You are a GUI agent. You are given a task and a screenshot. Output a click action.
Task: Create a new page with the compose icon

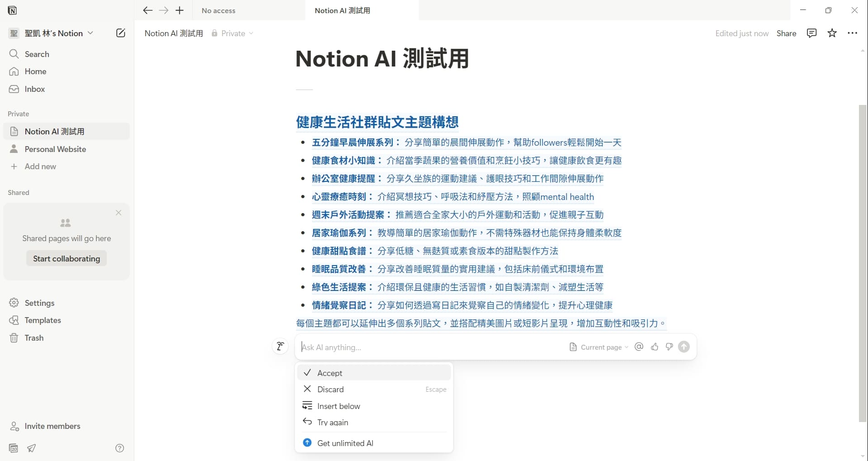(120, 33)
